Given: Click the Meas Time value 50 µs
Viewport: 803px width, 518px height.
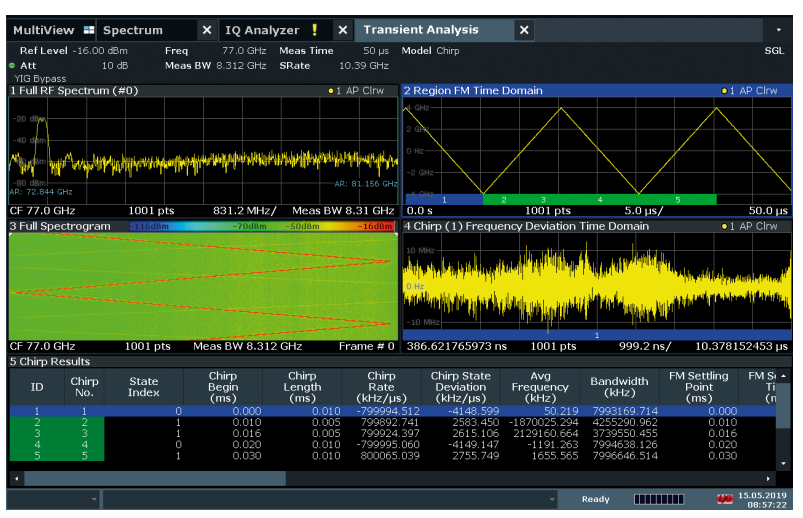Looking at the screenshot, I should tap(376, 51).
